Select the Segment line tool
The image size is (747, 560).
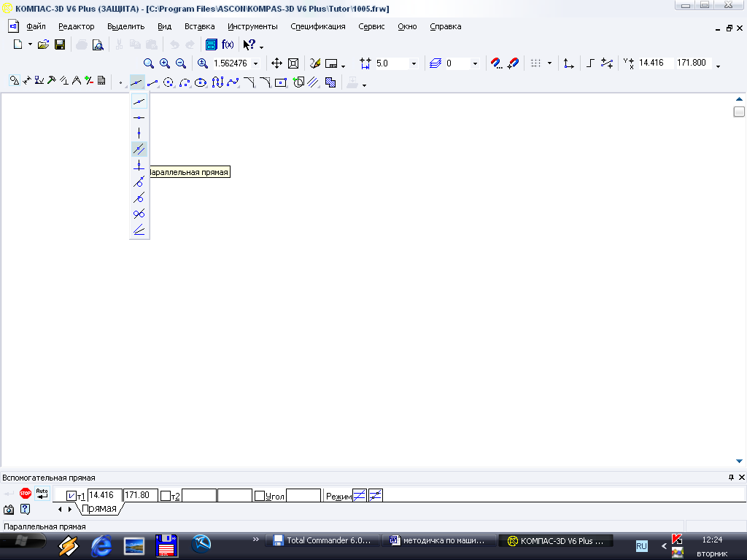(152, 82)
